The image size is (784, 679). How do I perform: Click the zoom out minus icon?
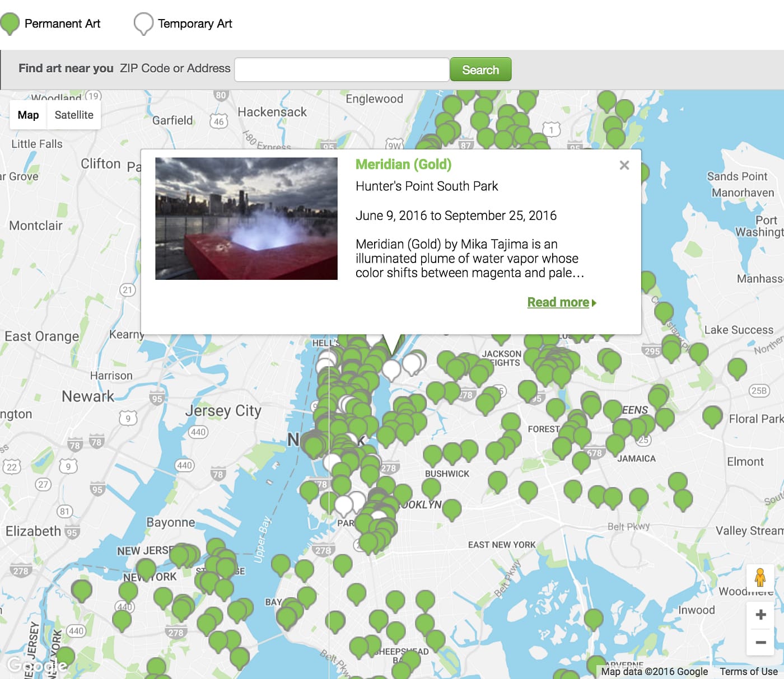point(760,643)
